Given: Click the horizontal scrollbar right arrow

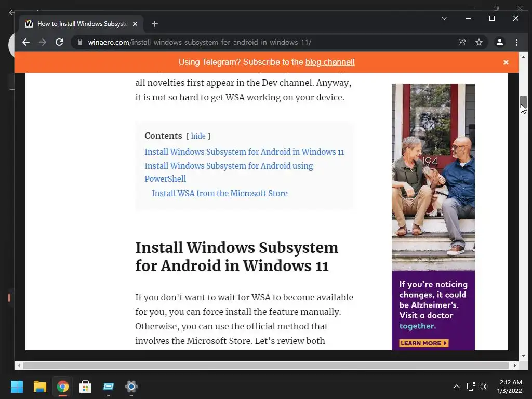Looking at the screenshot, I should point(515,365).
